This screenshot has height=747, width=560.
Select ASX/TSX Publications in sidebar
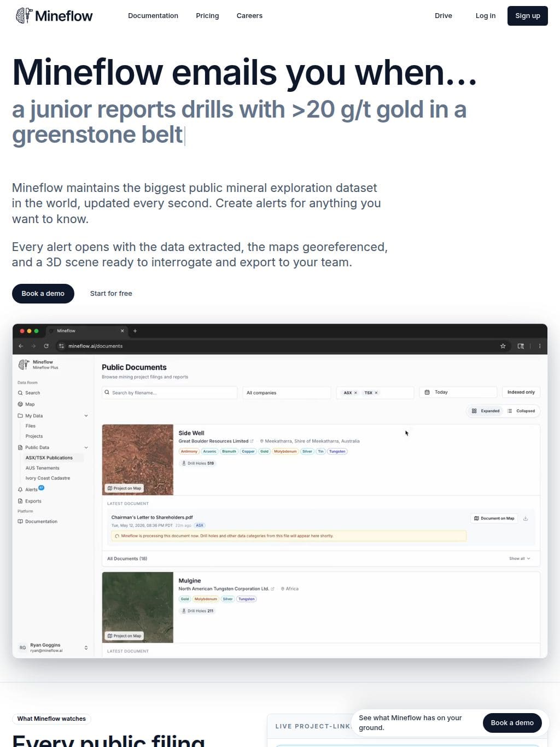49,458
